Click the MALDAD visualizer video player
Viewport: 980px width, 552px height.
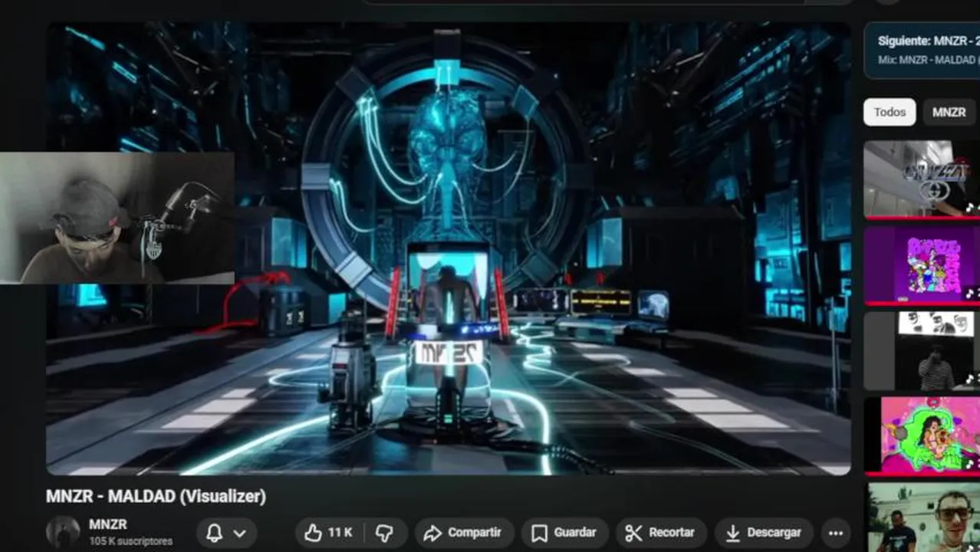tap(448, 248)
